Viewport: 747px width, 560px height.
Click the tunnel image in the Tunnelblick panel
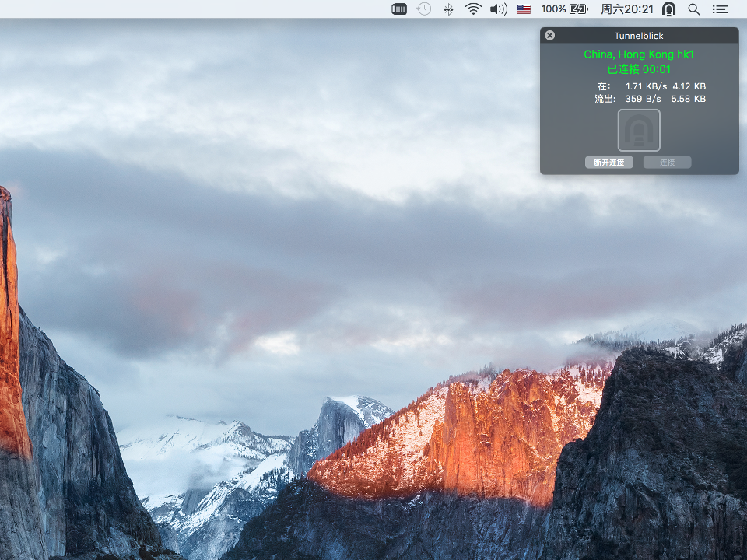click(639, 130)
